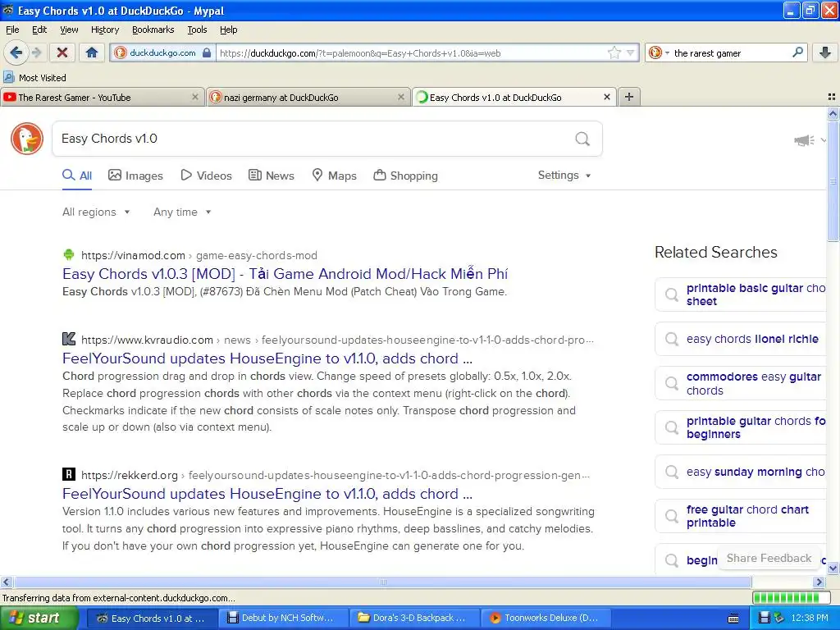Open the Downloads arrow button
This screenshot has height=630, width=840.
coord(825,52)
